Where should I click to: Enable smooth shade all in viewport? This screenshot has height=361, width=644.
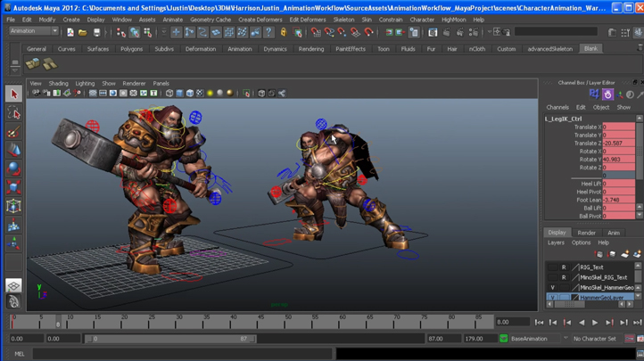(x=179, y=93)
